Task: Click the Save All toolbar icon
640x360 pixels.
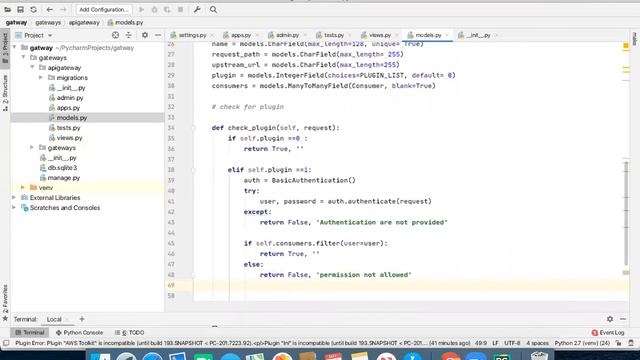Action: [20, 9]
